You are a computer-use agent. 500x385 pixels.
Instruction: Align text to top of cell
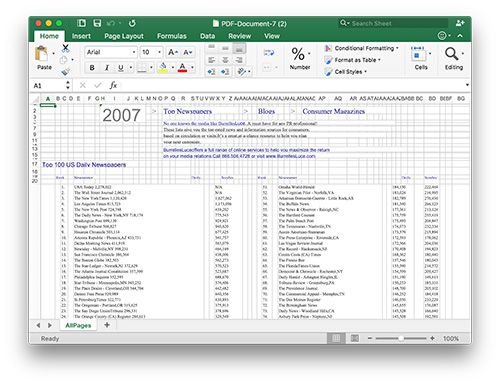211,48
